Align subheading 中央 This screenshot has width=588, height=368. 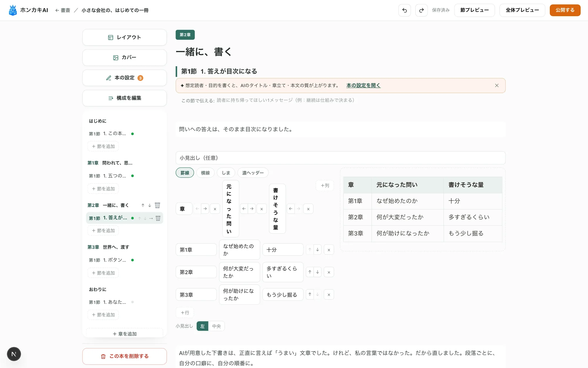pos(216,326)
